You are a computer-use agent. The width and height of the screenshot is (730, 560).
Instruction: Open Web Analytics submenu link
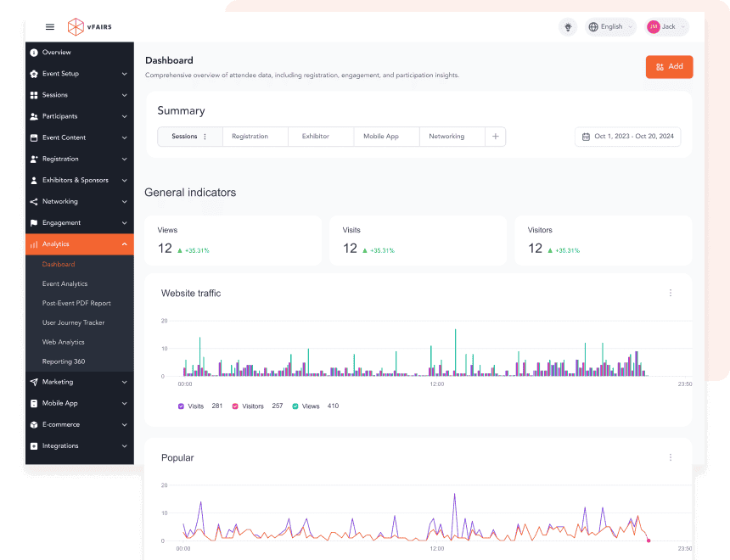pyautogui.click(x=64, y=342)
